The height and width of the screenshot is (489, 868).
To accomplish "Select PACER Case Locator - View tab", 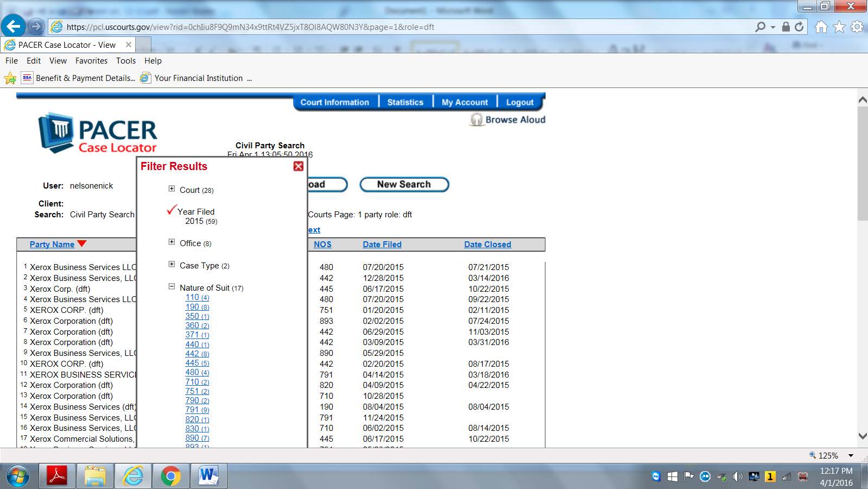I will pos(67,45).
